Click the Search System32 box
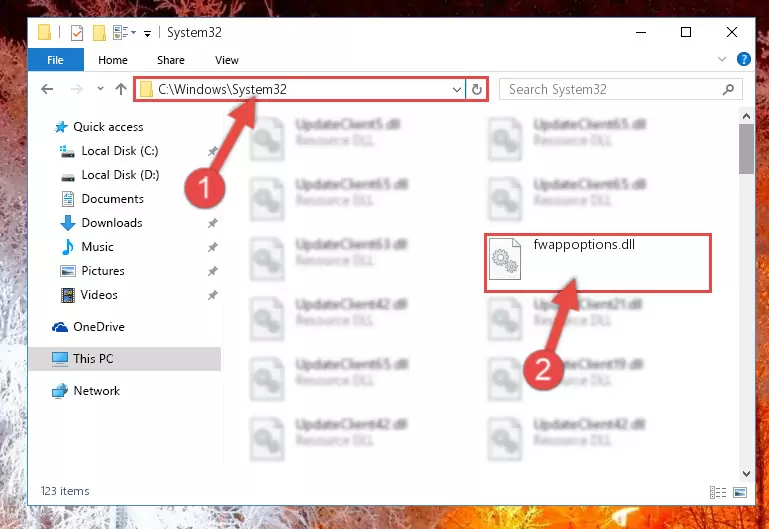 point(620,89)
